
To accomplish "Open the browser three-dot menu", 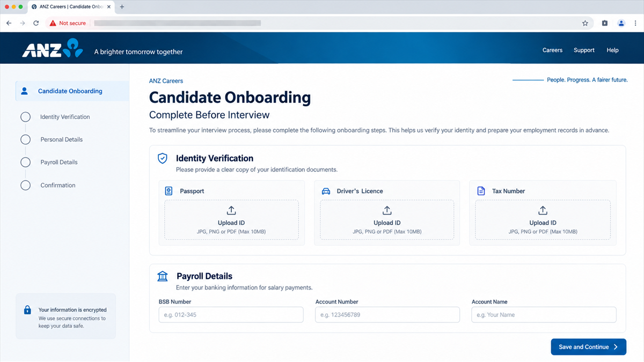I will click(x=635, y=23).
